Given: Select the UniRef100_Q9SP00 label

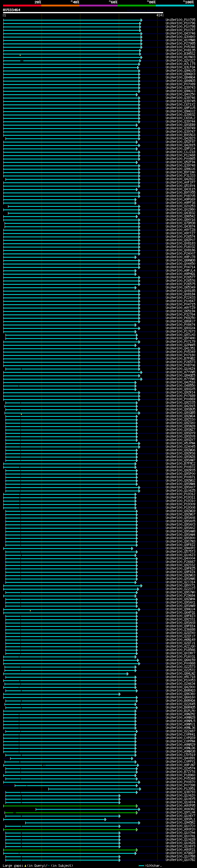Looking at the screenshot, I should [180, 474].
